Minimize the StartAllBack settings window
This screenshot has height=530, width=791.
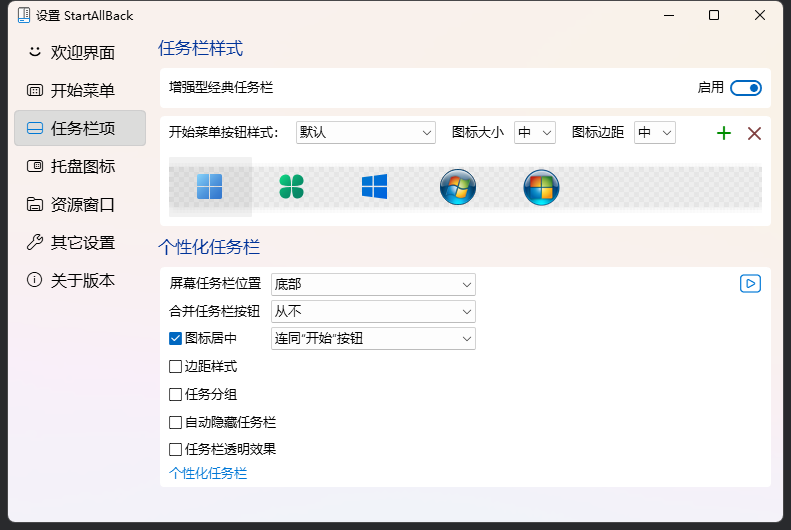(669, 15)
